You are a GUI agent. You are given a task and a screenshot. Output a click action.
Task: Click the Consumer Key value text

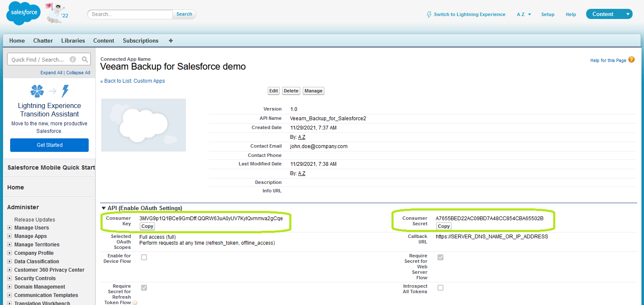(x=211, y=219)
